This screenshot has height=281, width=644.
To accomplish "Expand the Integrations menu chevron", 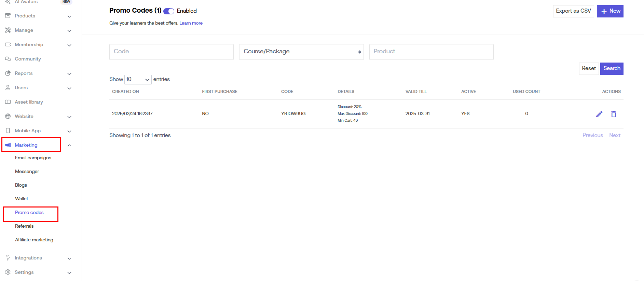I will coord(69,258).
